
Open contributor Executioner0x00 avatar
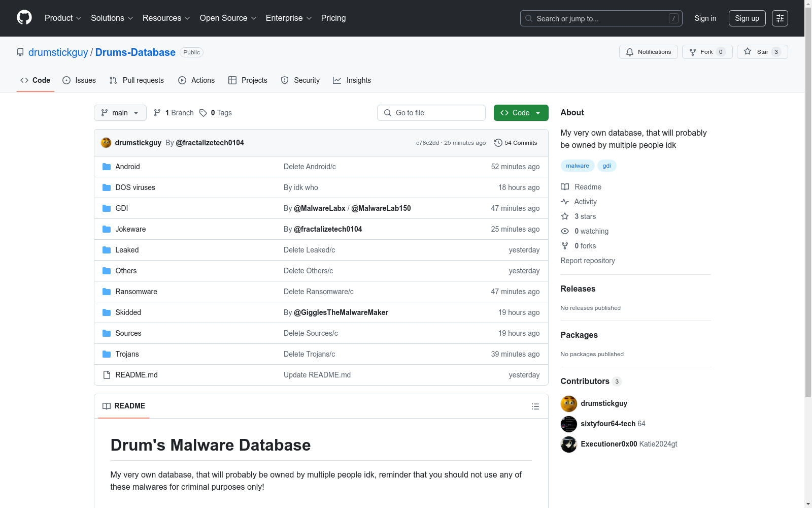tap(569, 444)
